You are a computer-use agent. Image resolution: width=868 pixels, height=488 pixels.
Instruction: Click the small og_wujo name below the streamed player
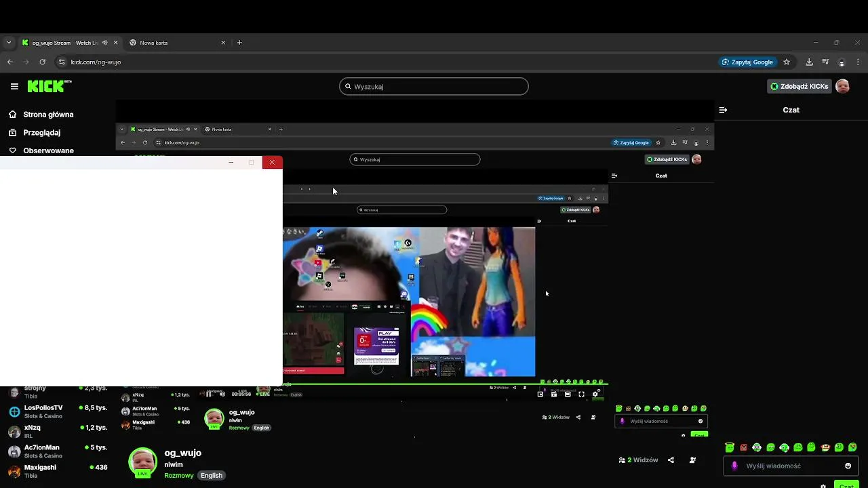click(241, 412)
